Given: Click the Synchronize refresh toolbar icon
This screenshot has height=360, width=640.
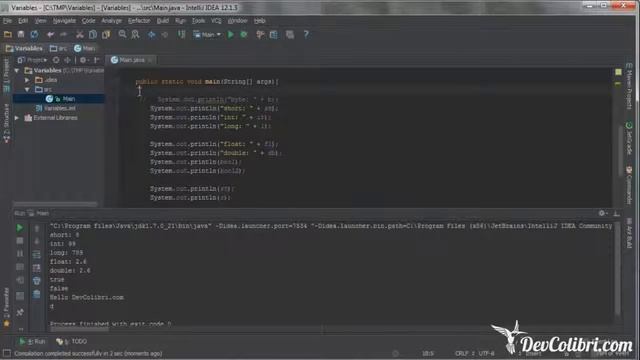Looking at the screenshot, I should [x=34, y=35].
